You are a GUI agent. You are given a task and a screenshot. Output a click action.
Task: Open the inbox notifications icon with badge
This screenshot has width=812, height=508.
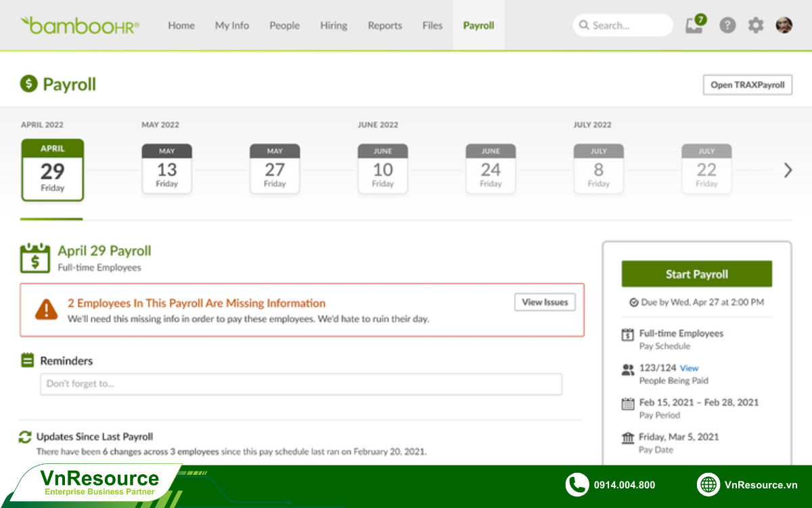coord(694,26)
